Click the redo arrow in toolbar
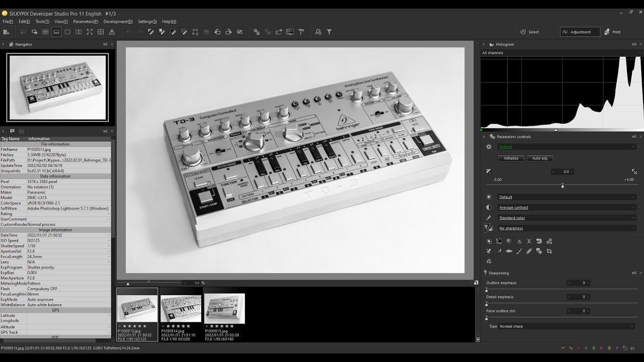 (x=140, y=32)
